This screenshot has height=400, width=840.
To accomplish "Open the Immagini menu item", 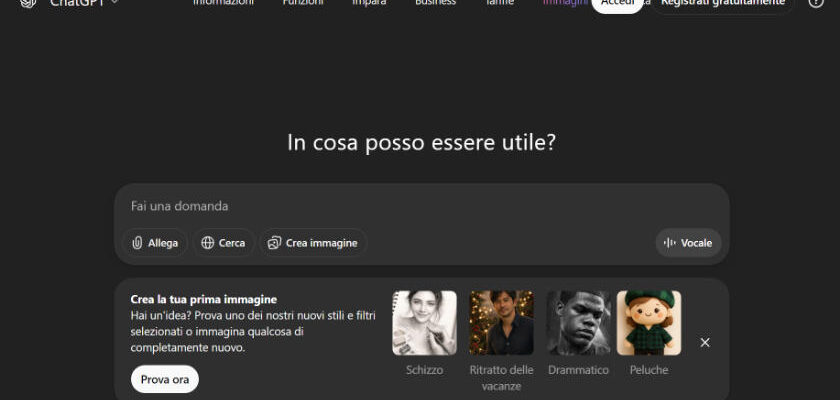I will 565,3.
